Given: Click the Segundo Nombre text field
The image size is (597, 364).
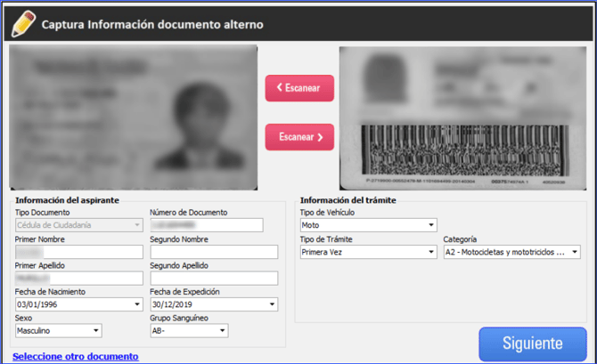Looking at the screenshot, I should click(x=214, y=252).
